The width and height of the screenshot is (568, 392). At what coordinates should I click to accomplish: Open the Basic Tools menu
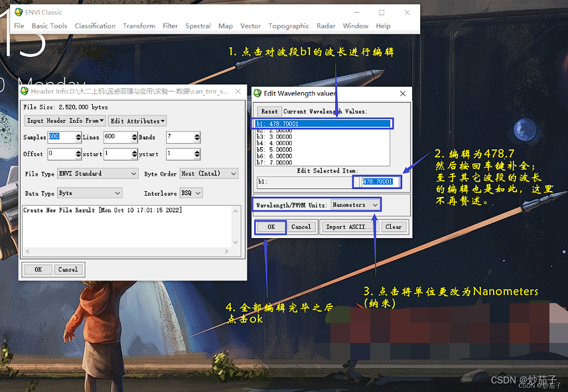49,26
